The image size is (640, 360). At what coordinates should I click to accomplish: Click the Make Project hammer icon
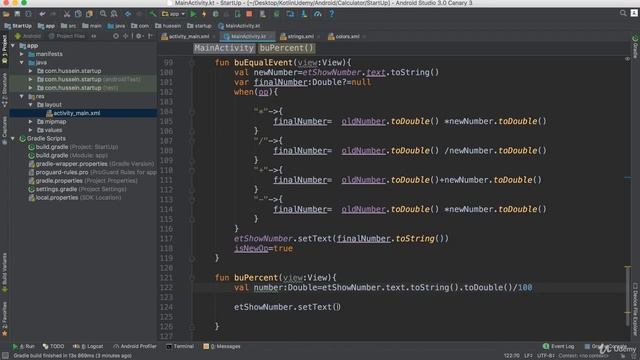coord(153,14)
